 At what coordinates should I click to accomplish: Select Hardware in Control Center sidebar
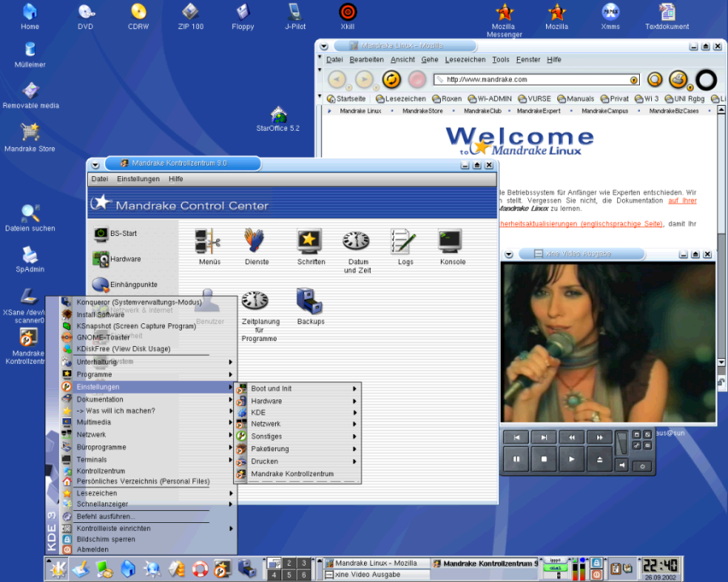coord(117,259)
